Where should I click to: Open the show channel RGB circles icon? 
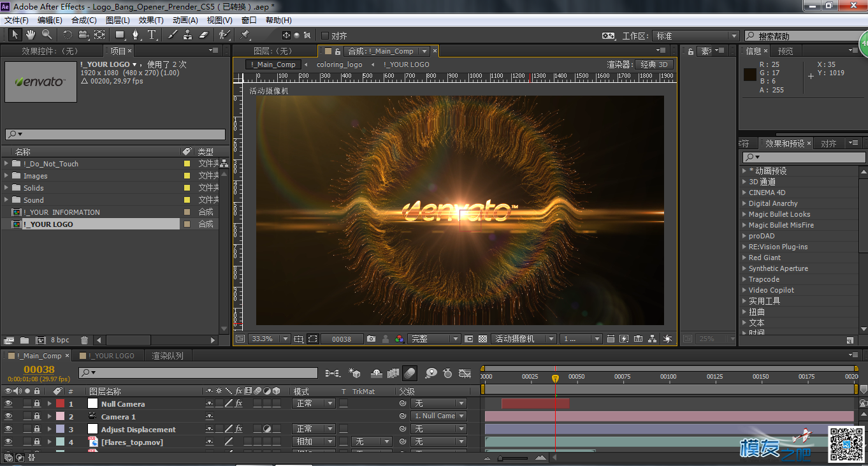coord(400,339)
